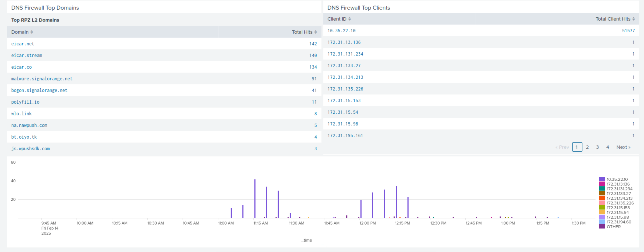Go to page 4 of clients
The width and height of the screenshot is (644, 252).
[x=608, y=147]
